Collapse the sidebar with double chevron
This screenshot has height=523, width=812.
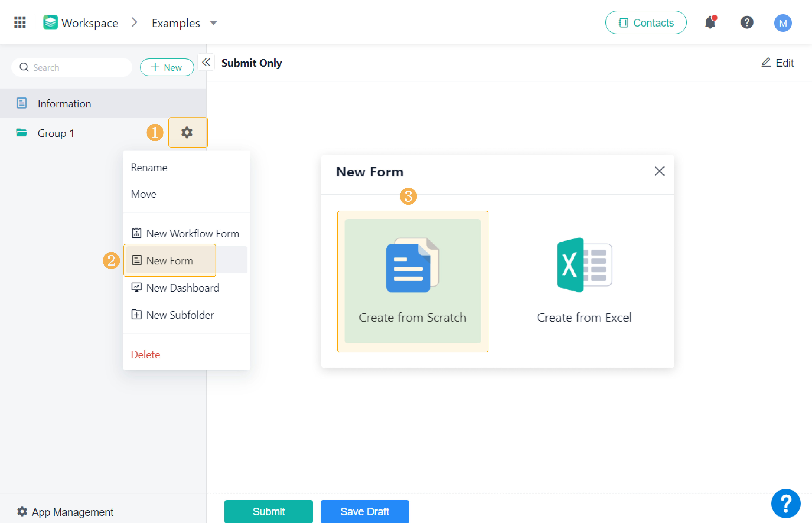(206, 62)
